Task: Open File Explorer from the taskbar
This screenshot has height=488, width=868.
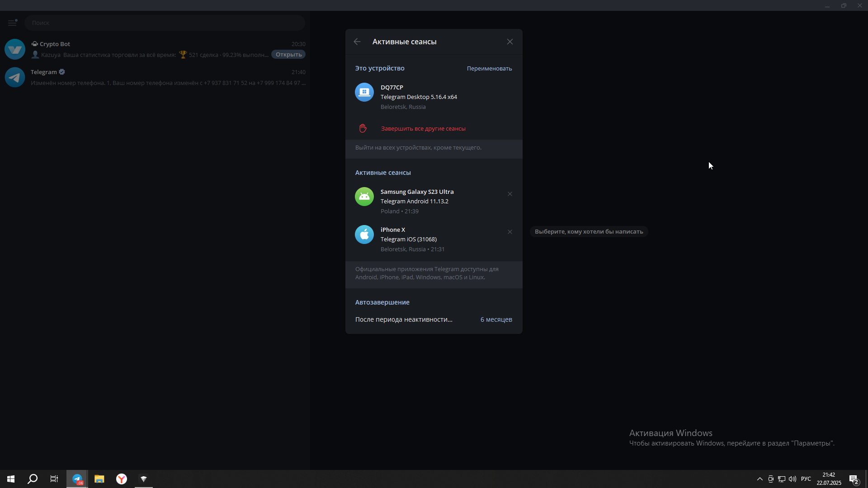Action: click(99, 479)
